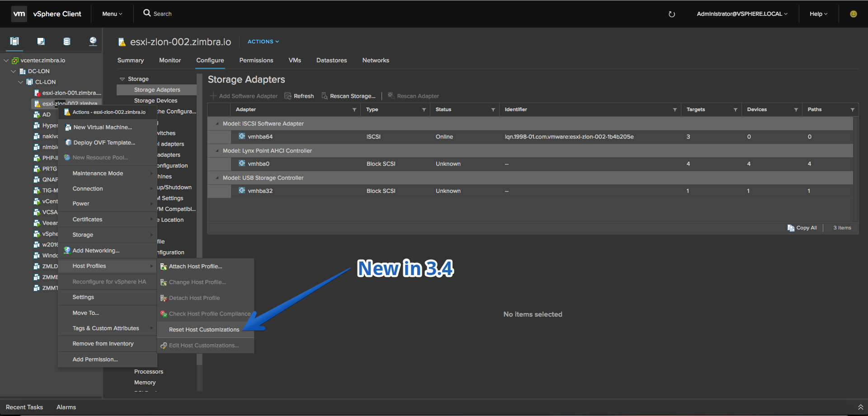868x416 pixels.
Task: Click the iqn.1998-01.com.vmware identifier text
Action: tap(569, 137)
